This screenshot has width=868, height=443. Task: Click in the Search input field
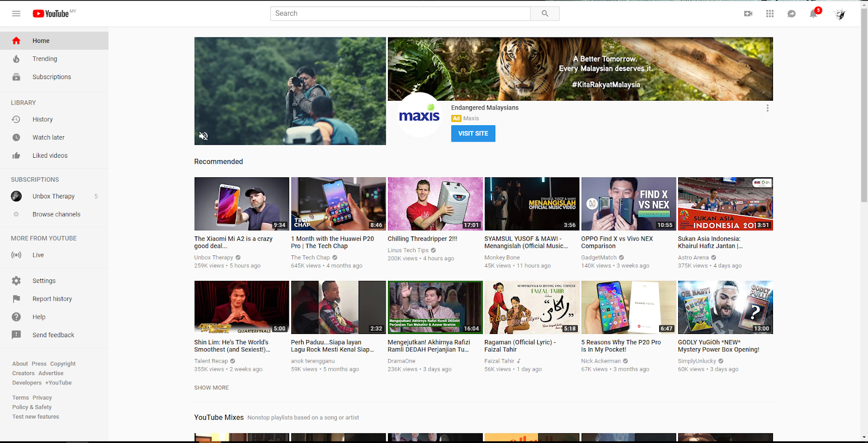pyautogui.click(x=400, y=14)
